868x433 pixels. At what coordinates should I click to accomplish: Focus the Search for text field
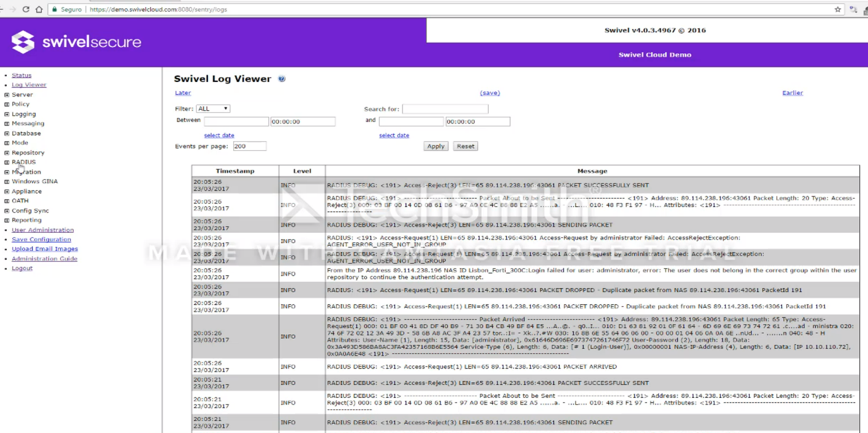[445, 109]
